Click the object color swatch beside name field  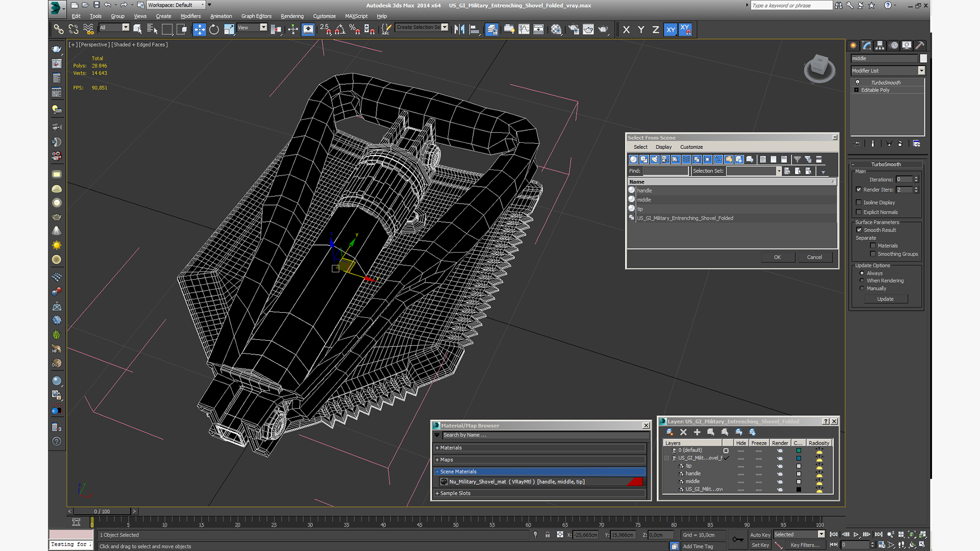pos(923,58)
